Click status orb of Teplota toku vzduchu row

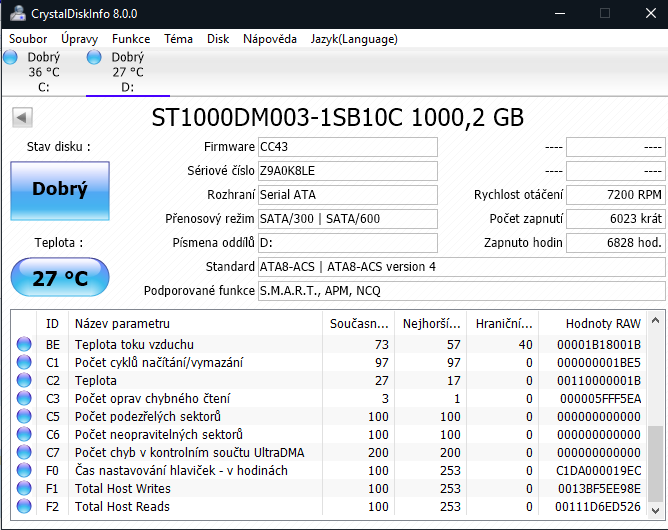[x=24, y=345]
